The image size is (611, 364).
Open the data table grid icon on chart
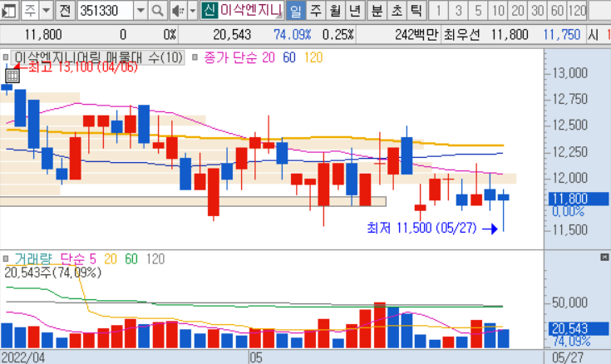pyautogui.click(x=12, y=76)
